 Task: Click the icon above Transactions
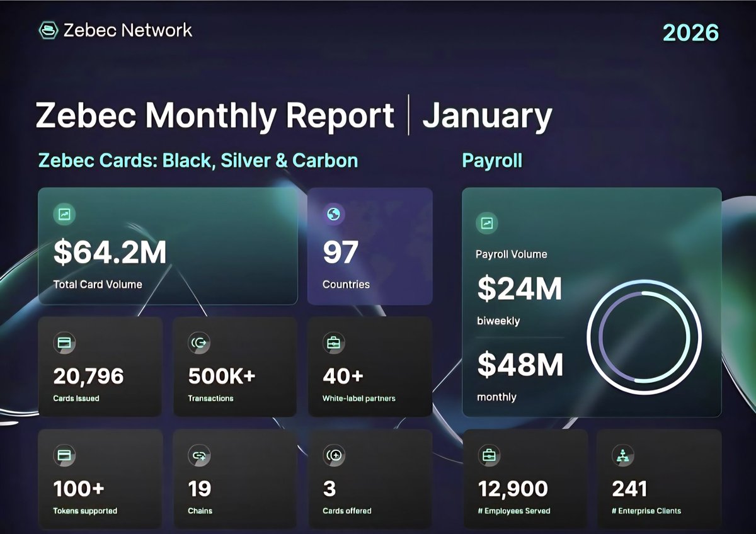click(x=199, y=343)
